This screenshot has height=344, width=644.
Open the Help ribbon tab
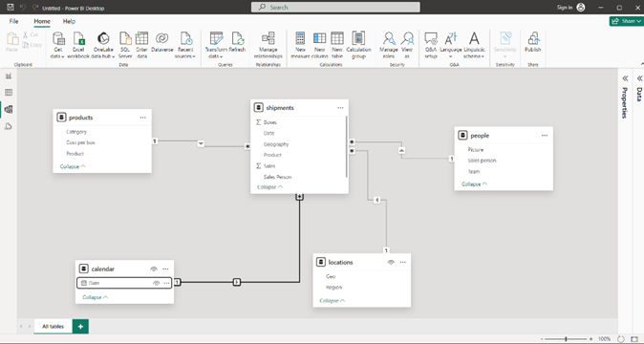pos(69,21)
